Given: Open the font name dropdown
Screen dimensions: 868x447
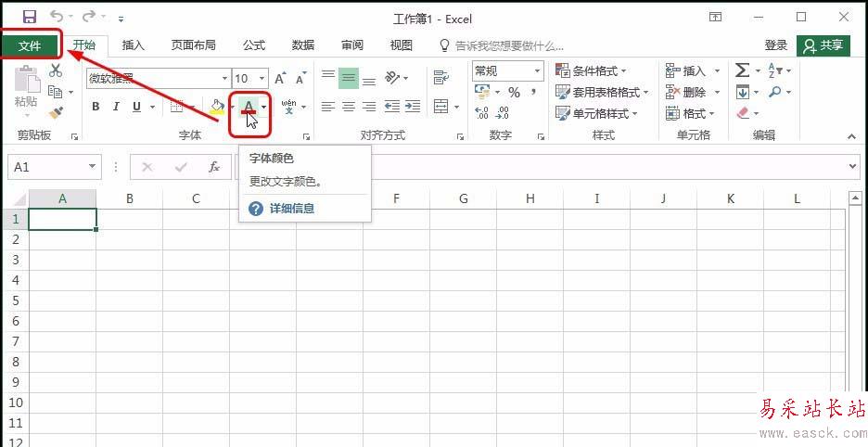Looking at the screenshot, I should point(224,79).
